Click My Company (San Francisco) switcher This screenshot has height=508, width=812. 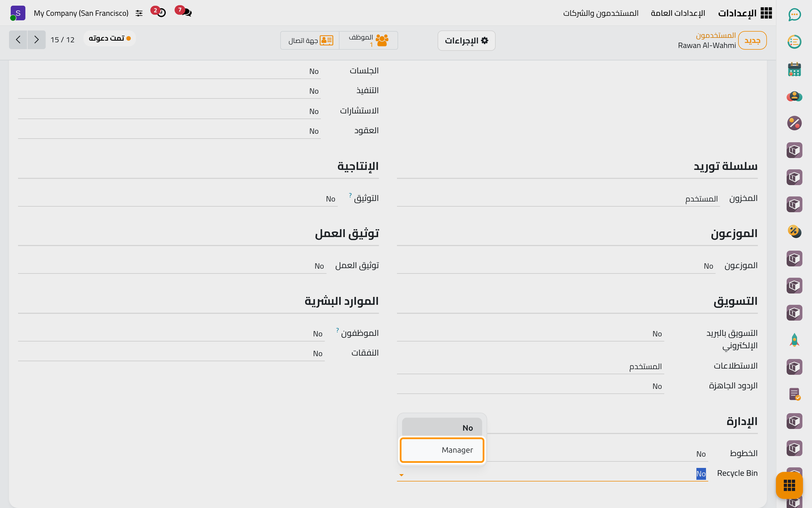[x=81, y=13]
